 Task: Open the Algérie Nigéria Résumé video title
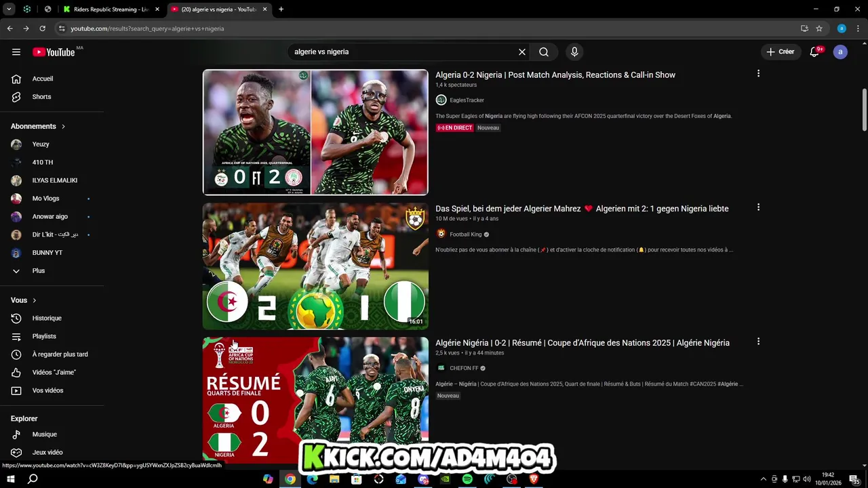pyautogui.click(x=583, y=343)
